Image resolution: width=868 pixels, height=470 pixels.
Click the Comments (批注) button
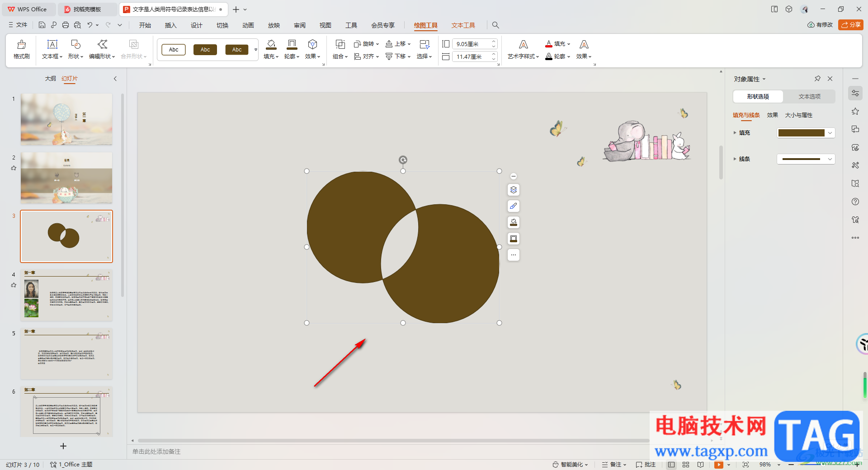click(646, 465)
